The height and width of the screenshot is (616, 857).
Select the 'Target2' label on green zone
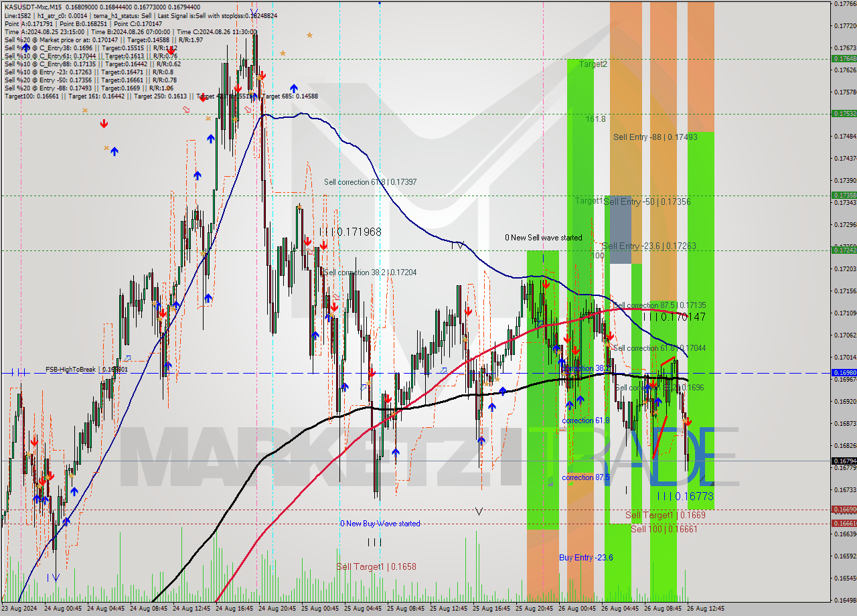pyautogui.click(x=593, y=64)
